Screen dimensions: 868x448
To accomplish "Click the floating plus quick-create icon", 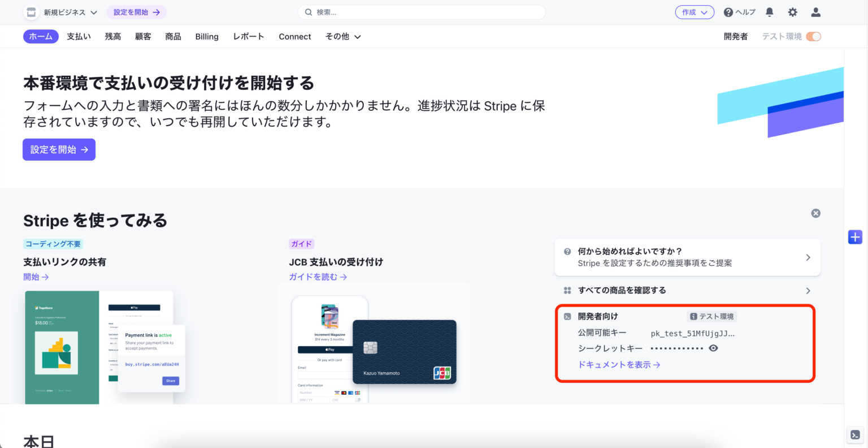I will [854, 237].
